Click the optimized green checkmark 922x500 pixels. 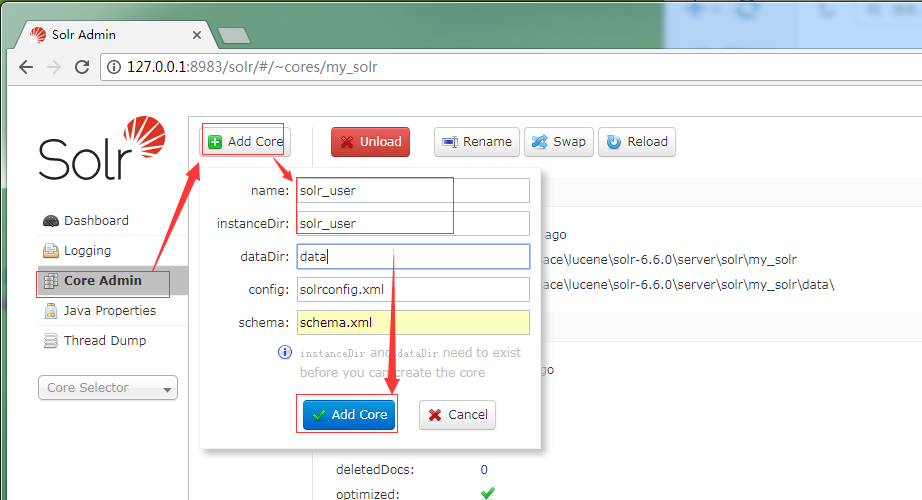pos(487,493)
